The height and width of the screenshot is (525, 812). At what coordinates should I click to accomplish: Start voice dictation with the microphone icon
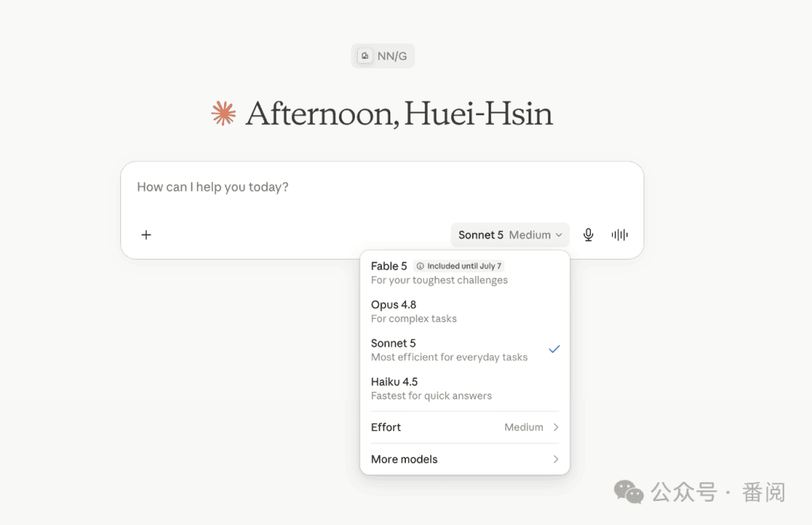click(588, 235)
